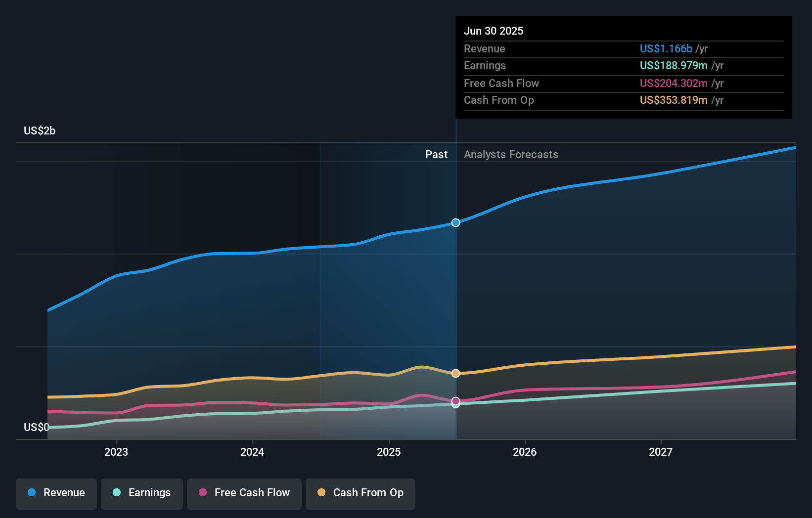Switch to the Past section of the chart

436,154
